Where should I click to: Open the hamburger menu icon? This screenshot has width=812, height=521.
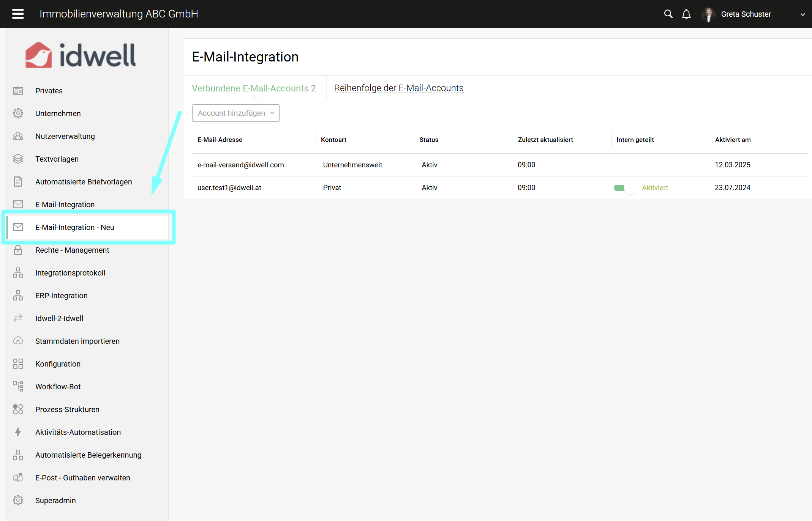tap(18, 14)
